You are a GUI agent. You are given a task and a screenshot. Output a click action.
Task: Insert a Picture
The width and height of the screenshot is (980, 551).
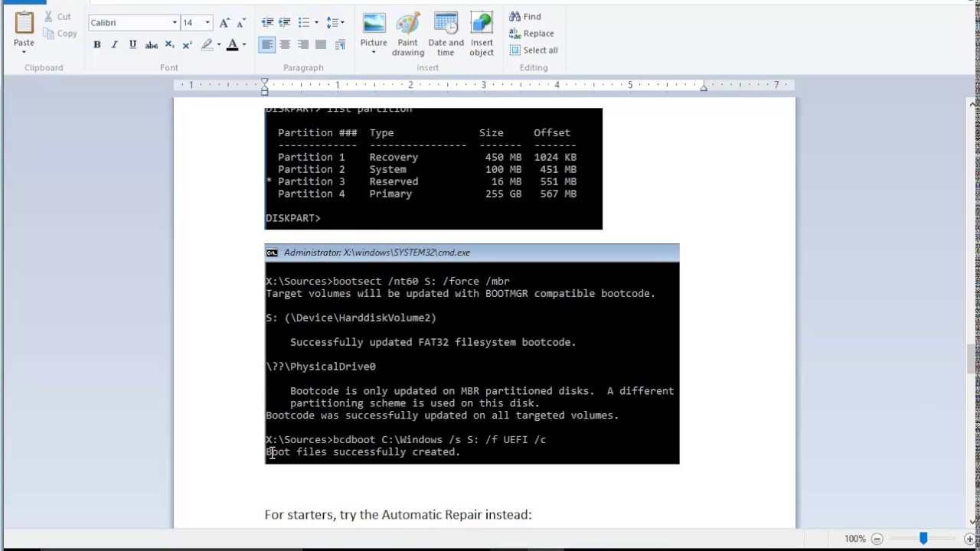(x=374, y=29)
